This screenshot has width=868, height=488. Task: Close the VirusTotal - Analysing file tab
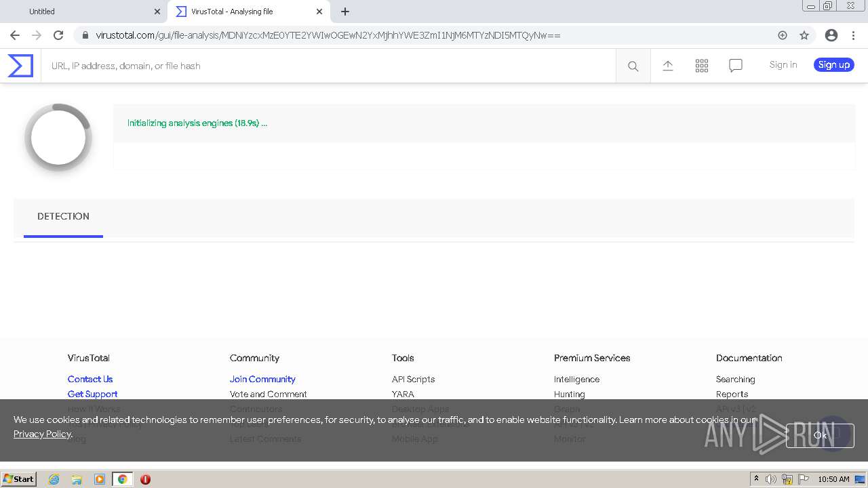[319, 12]
